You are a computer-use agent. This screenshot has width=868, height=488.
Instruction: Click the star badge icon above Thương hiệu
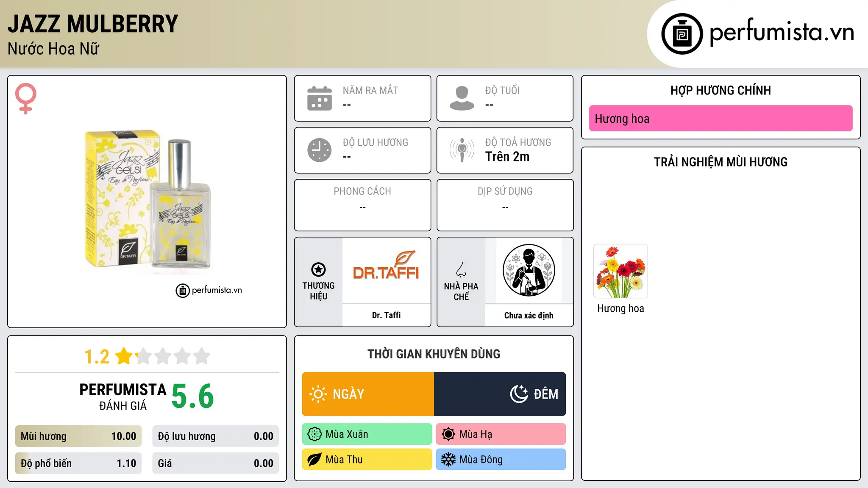click(318, 269)
